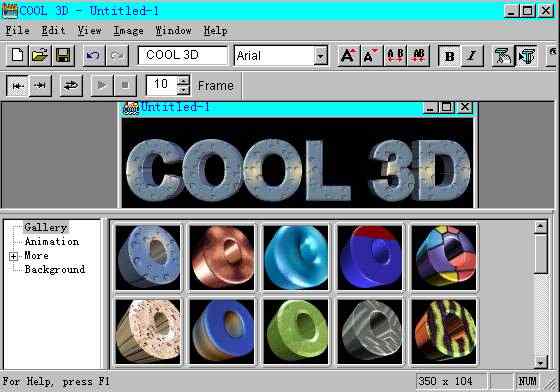Toggle Bold text style

[449, 56]
